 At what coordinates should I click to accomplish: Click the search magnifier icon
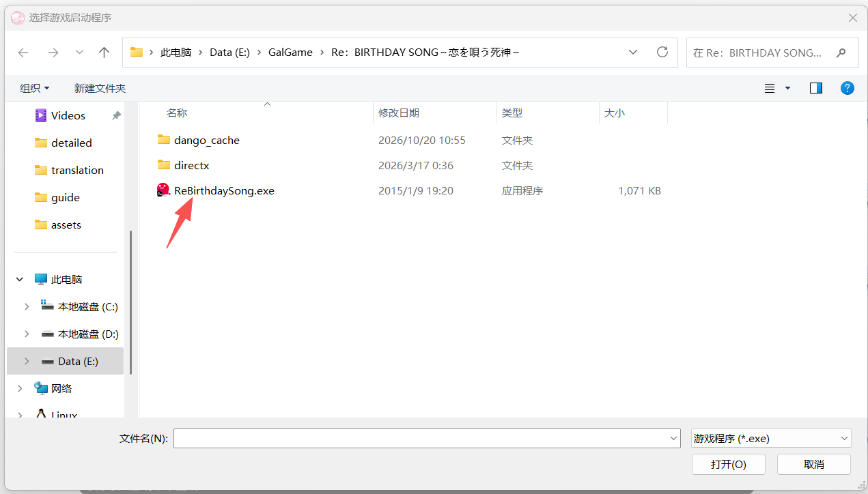pyautogui.click(x=841, y=53)
